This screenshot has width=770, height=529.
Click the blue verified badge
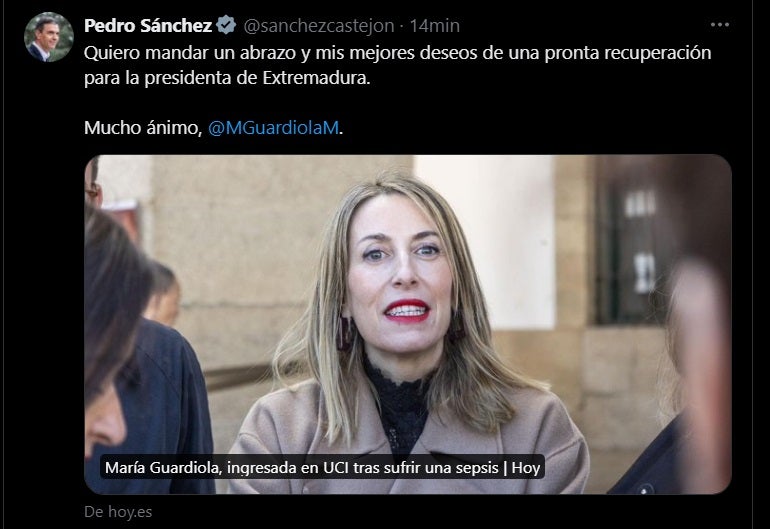226,25
